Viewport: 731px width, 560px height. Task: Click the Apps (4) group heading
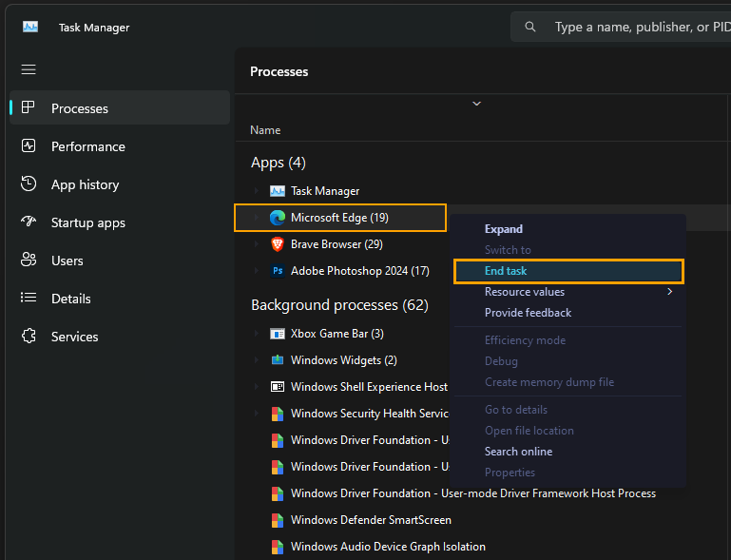(x=279, y=163)
